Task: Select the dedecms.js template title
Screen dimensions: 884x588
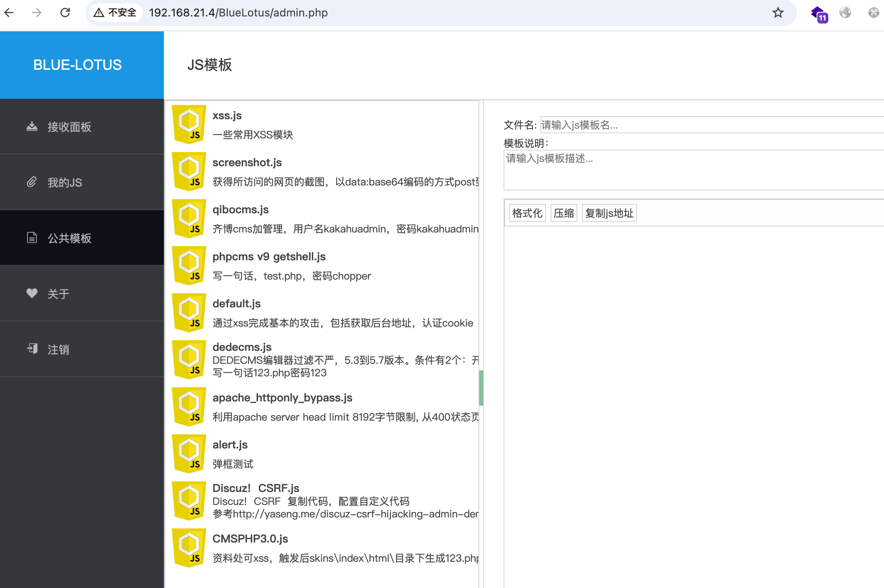Action: 242,347
